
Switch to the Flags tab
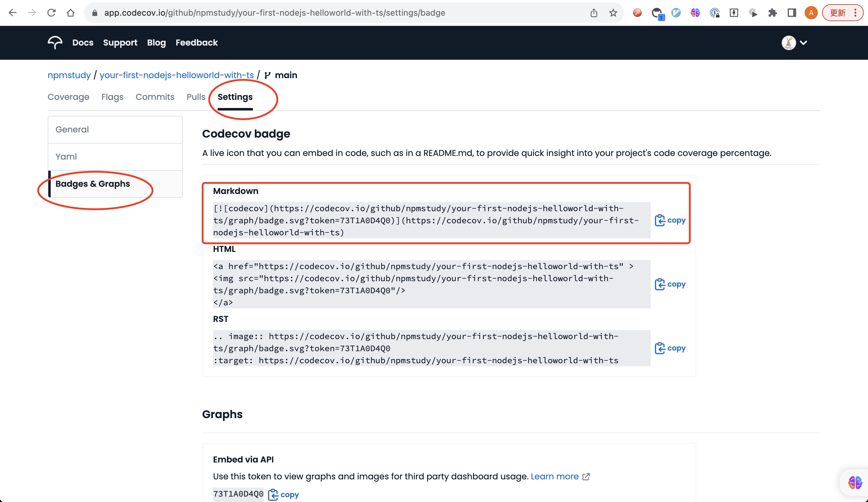point(112,97)
